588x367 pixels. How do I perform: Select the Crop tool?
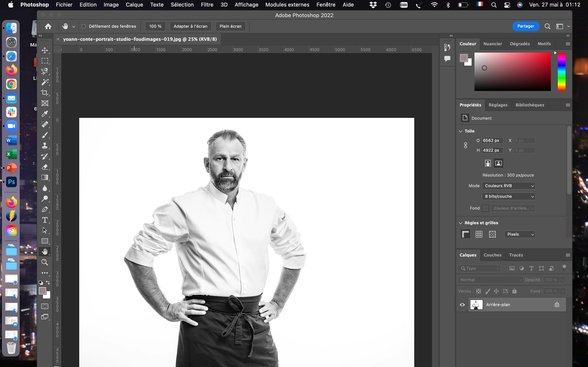(45, 93)
